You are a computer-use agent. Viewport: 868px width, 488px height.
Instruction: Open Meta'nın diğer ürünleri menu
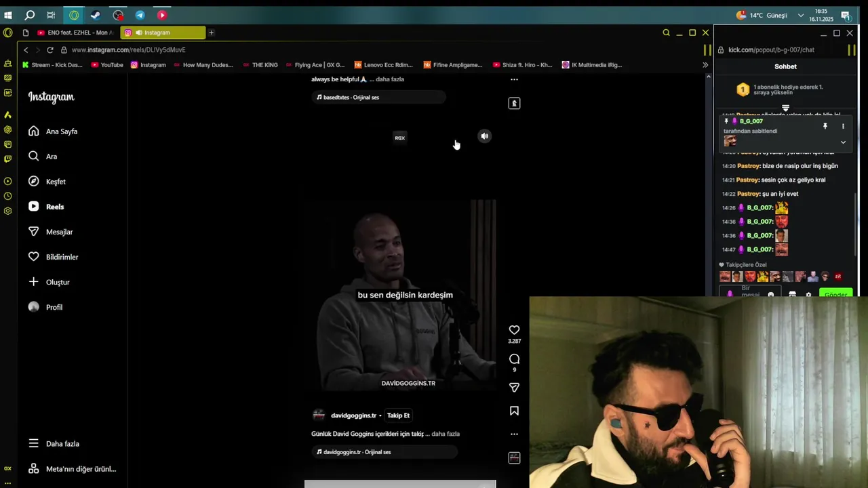[72, 469]
